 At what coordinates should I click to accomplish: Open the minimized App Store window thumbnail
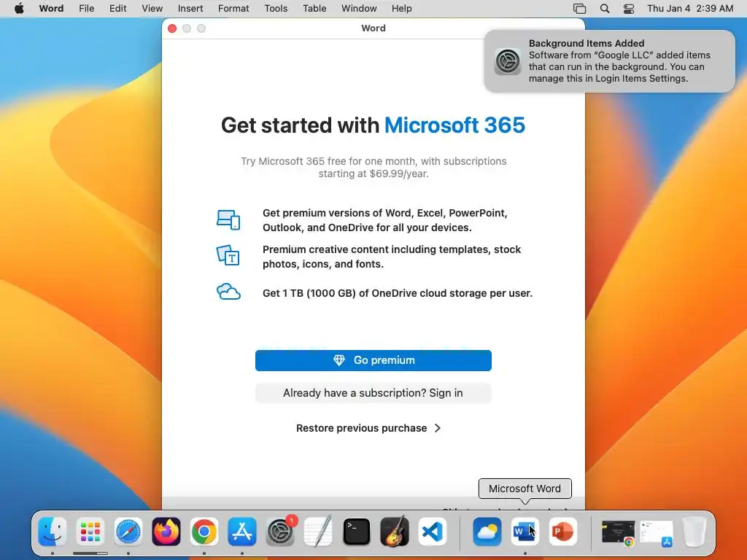(657, 532)
